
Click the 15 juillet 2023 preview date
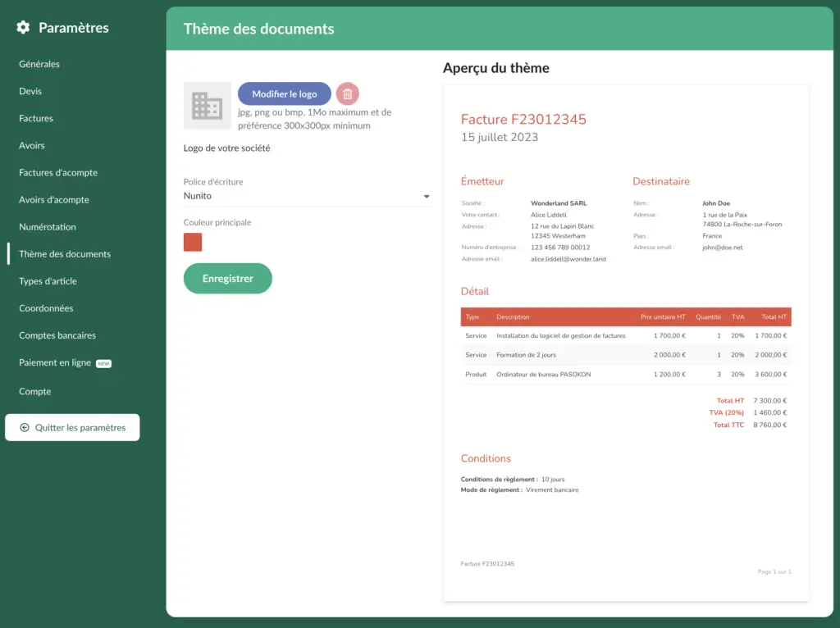pos(500,137)
